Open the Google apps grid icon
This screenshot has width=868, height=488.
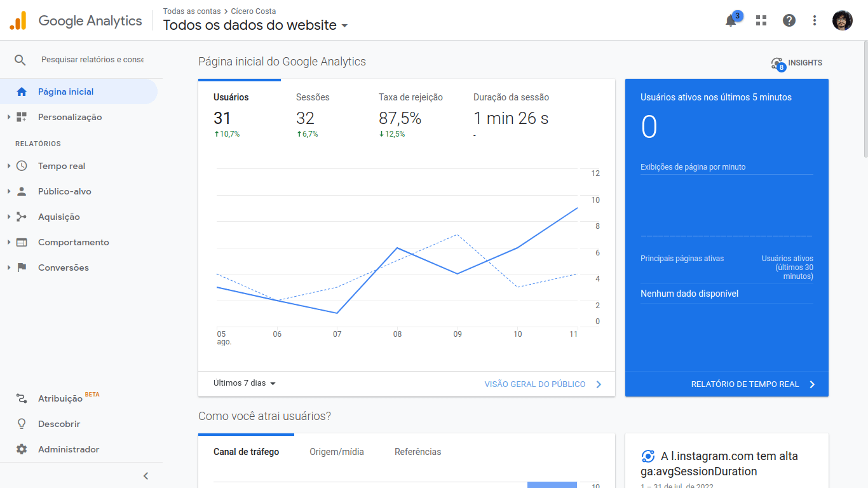coord(761,20)
